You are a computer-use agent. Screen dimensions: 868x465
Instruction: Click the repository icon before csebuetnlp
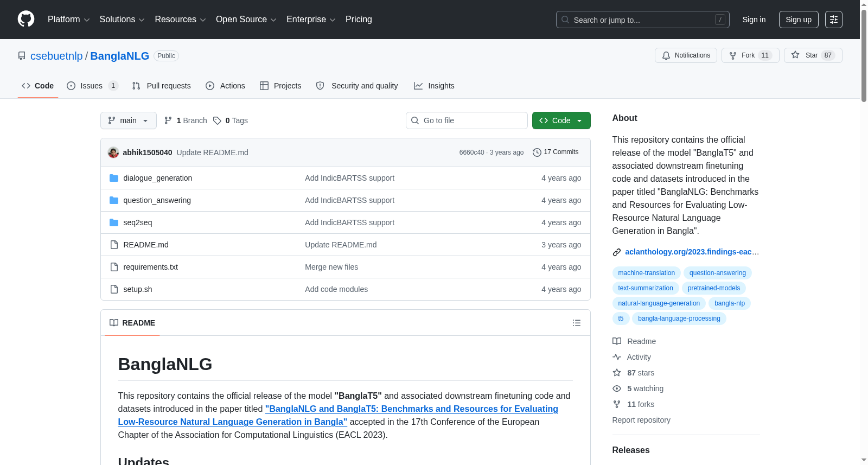22,56
